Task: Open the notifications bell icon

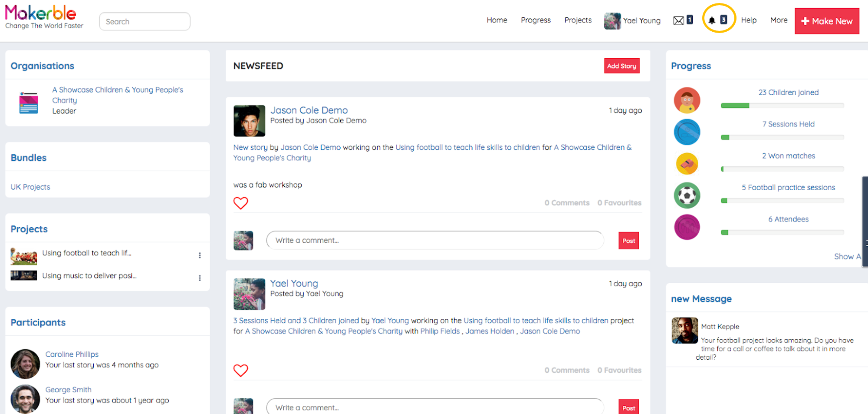Action: pyautogui.click(x=712, y=20)
